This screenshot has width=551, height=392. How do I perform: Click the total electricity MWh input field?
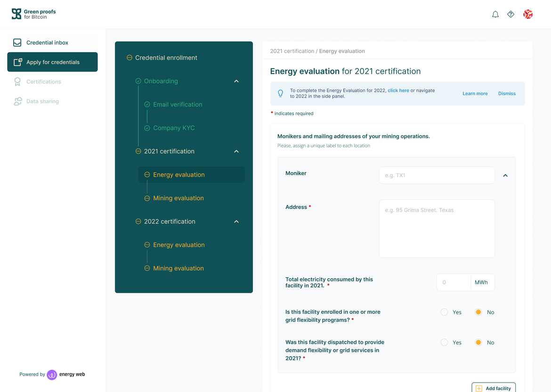[x=454, y=282]
